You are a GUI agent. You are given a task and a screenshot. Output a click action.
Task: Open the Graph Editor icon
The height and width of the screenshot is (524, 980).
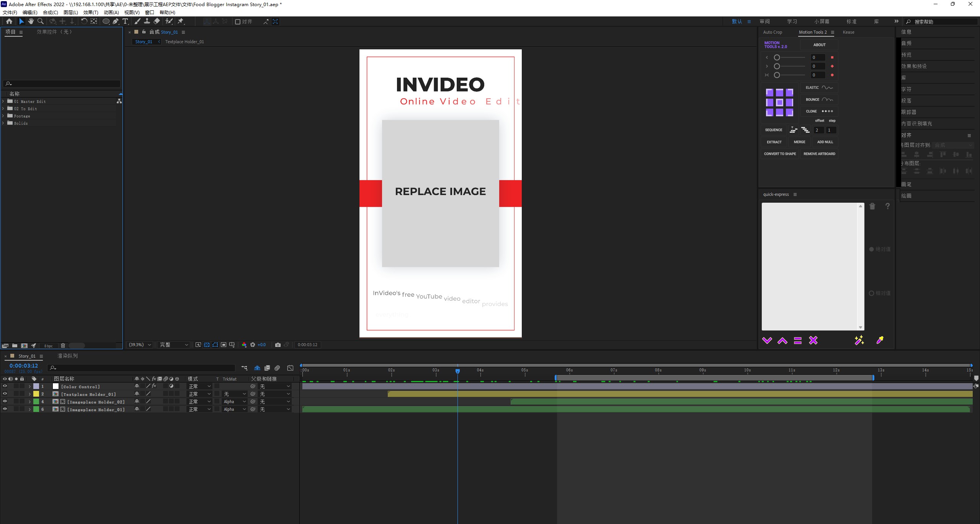(291, 368)
